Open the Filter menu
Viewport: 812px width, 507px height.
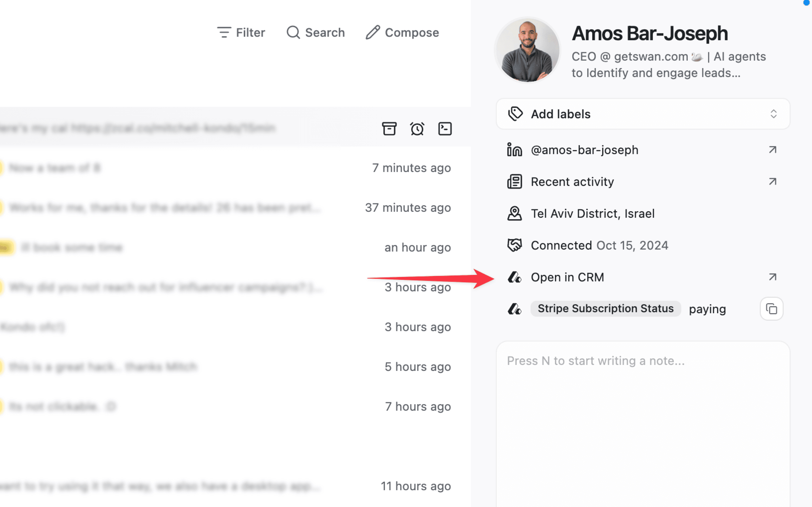click(241, 33)
